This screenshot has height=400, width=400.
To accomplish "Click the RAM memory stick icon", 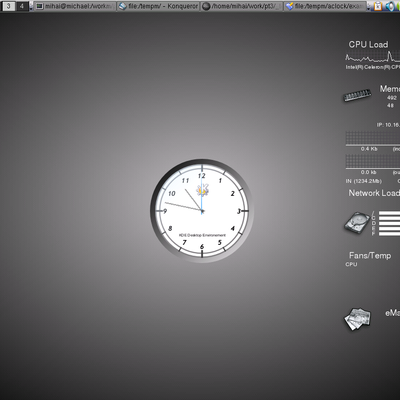I will (x=357, y=95).
